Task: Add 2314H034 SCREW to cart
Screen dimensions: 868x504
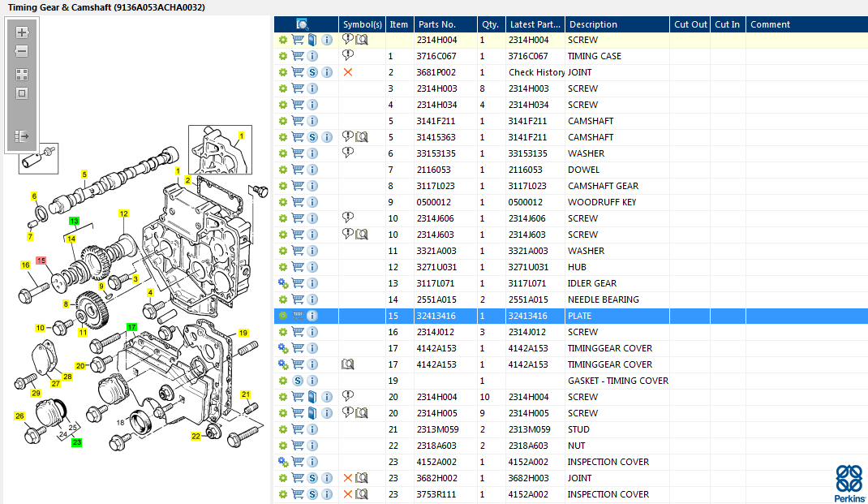Action: pos(298,105)
